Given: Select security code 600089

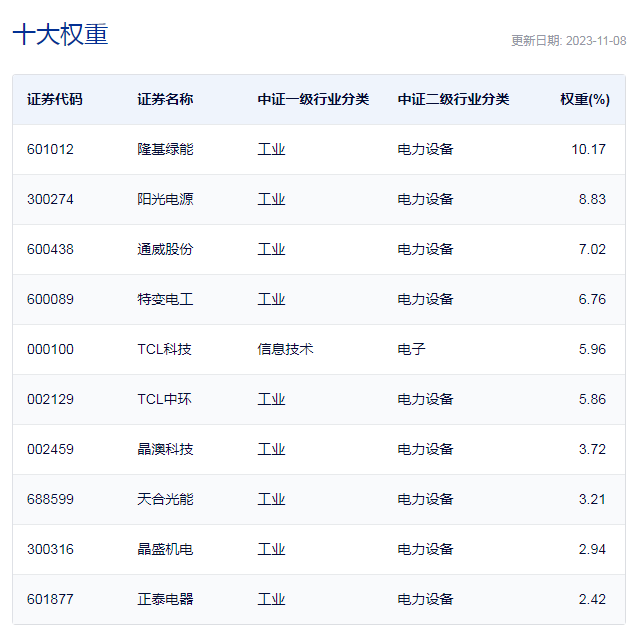Looking at the screenshot, I should coord(50,300).
